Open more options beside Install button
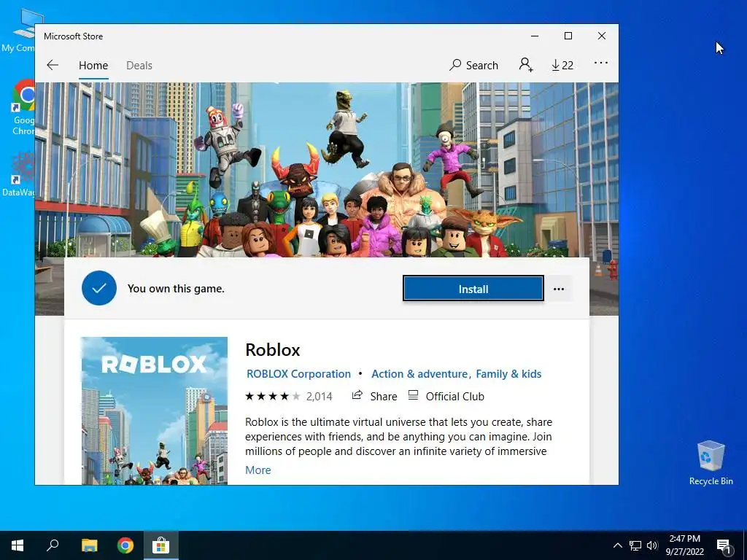Viewport: 747px width, 560px height. pos(558,289)
